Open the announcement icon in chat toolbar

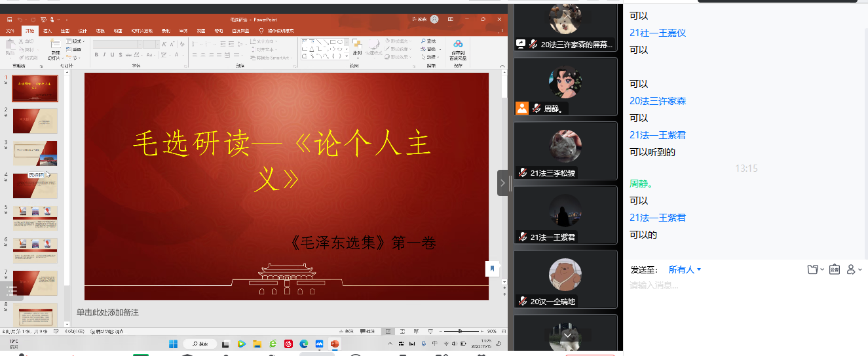click(834, 269)
